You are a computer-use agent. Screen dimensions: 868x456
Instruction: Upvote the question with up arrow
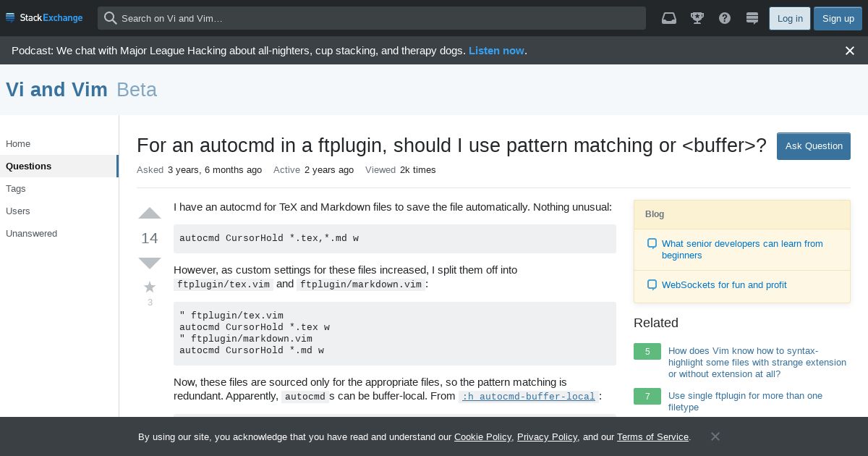pos(150,214)
